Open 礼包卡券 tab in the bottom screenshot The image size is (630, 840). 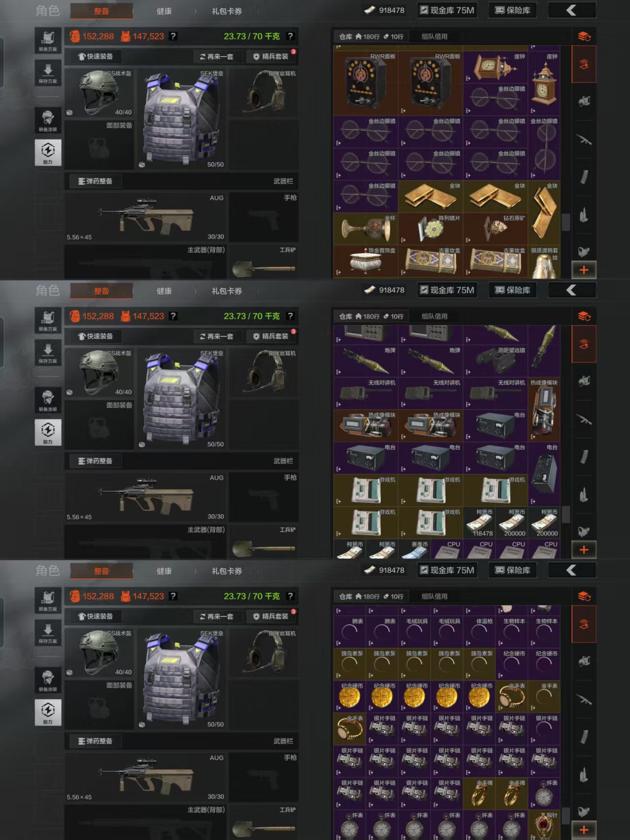coord(227,571)
